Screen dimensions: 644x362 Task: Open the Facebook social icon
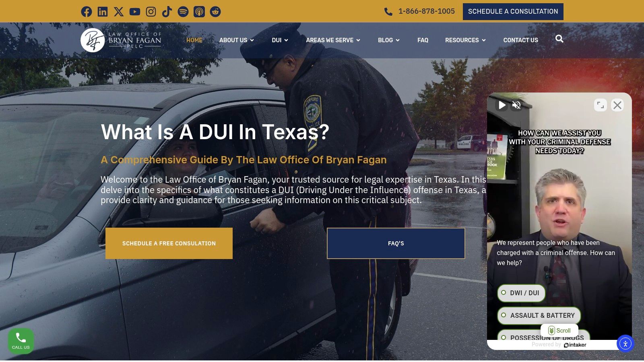point(87,12)
